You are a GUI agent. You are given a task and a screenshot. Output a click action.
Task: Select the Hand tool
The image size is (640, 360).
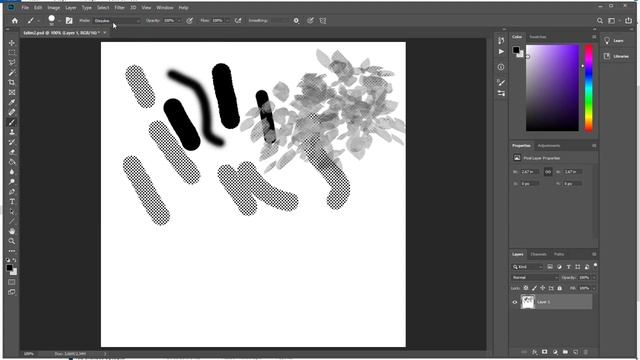tap(12, 231)
